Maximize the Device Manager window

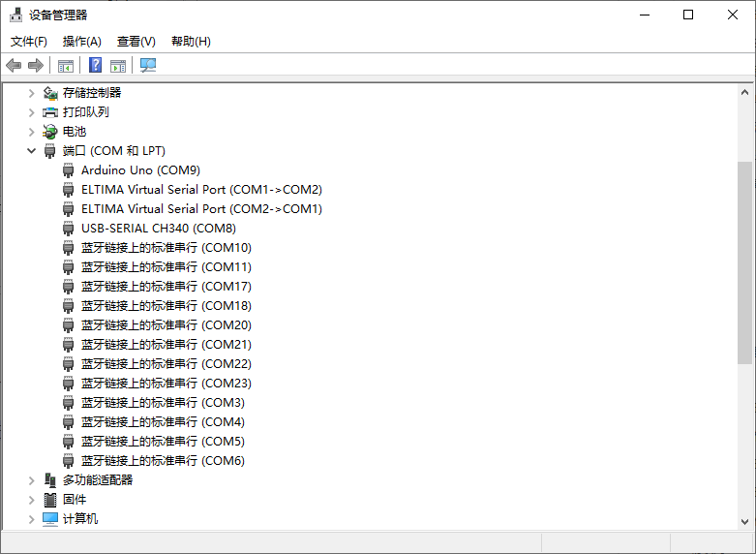(x=688, y=15)
